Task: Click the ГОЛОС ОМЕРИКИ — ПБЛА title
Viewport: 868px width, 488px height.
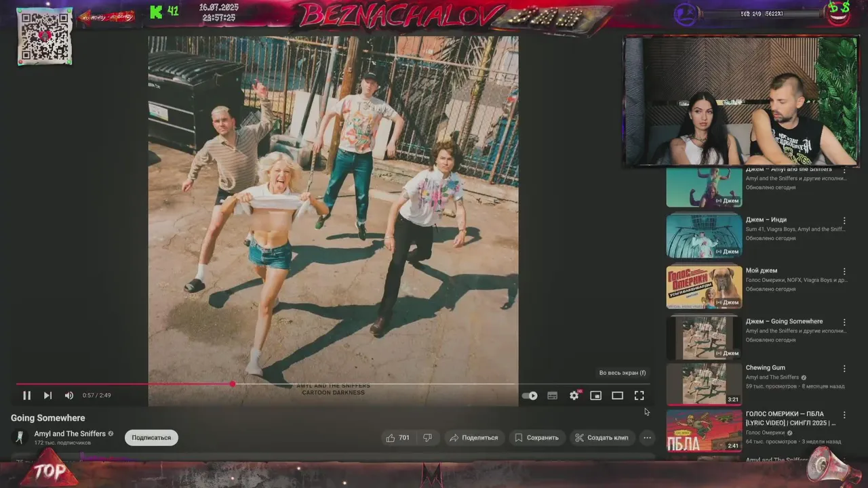Action: coord(791,418)
